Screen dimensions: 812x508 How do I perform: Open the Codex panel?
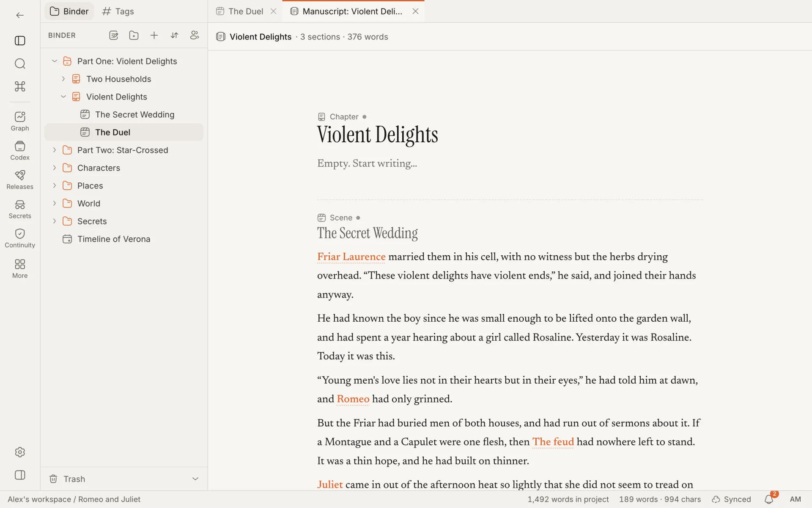tap(20, 151)
